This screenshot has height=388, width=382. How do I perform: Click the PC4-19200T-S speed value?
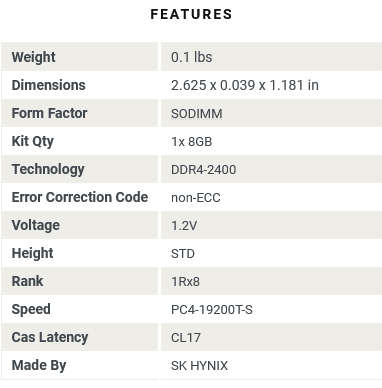pos(212,310)
